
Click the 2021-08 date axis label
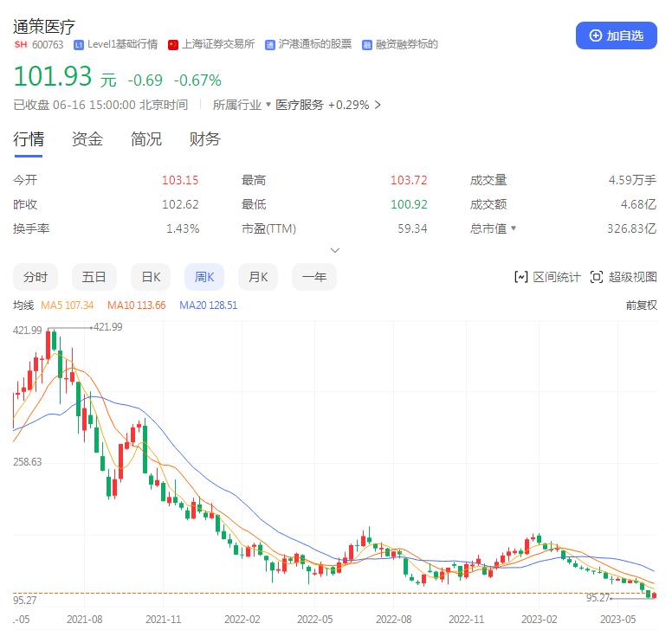click(x=84, y=620)
